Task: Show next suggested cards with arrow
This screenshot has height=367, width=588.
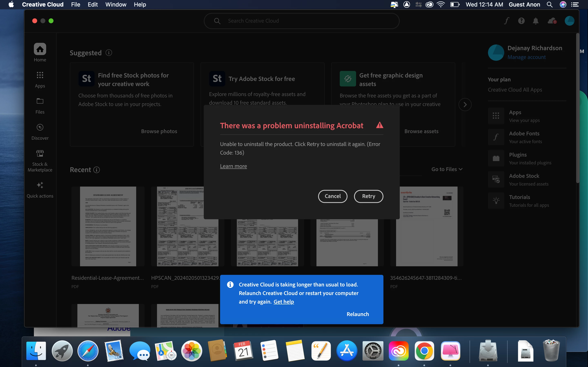Action: click(465, 105)
